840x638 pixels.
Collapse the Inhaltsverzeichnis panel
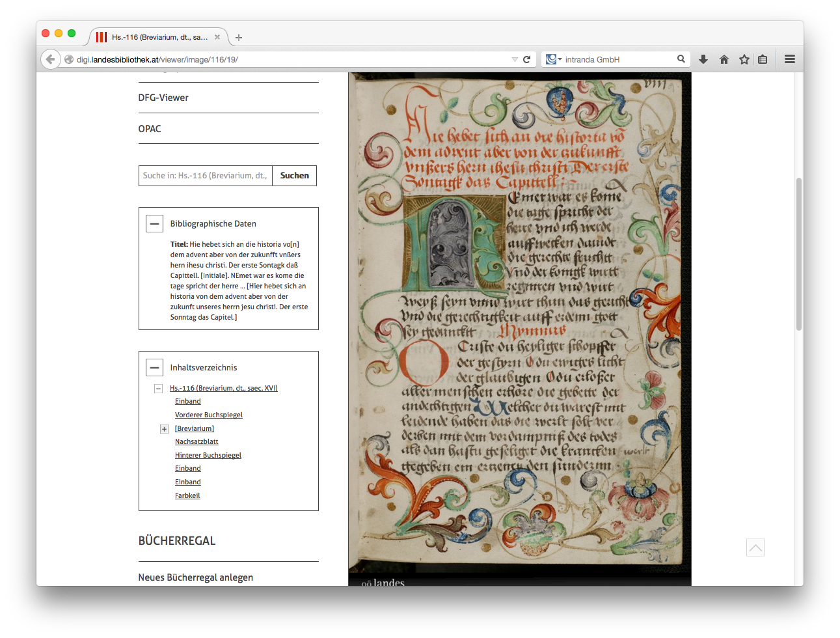tap(154, 367)
